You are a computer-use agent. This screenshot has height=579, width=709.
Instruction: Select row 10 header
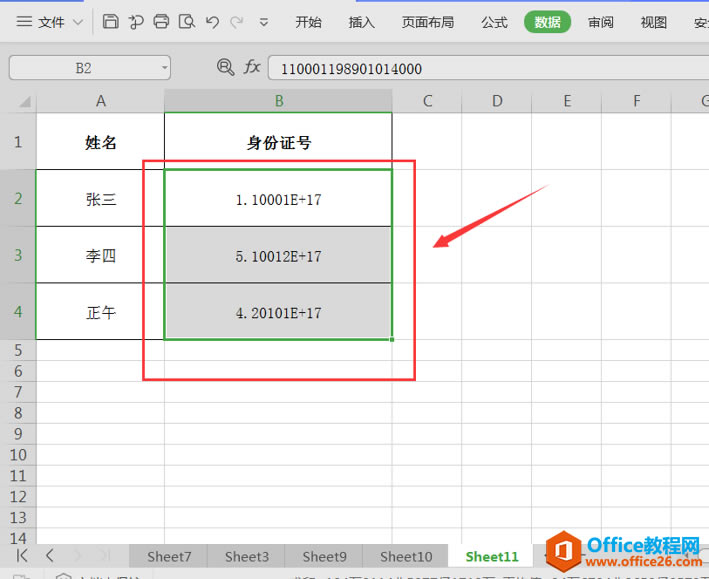[18, 455]
